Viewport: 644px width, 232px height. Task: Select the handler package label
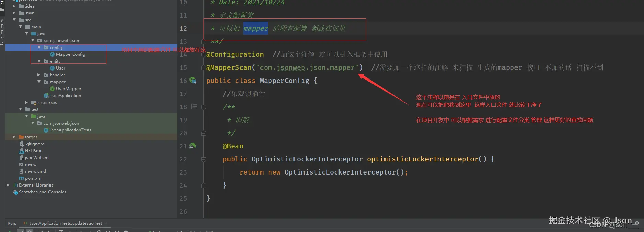(57, 75)
